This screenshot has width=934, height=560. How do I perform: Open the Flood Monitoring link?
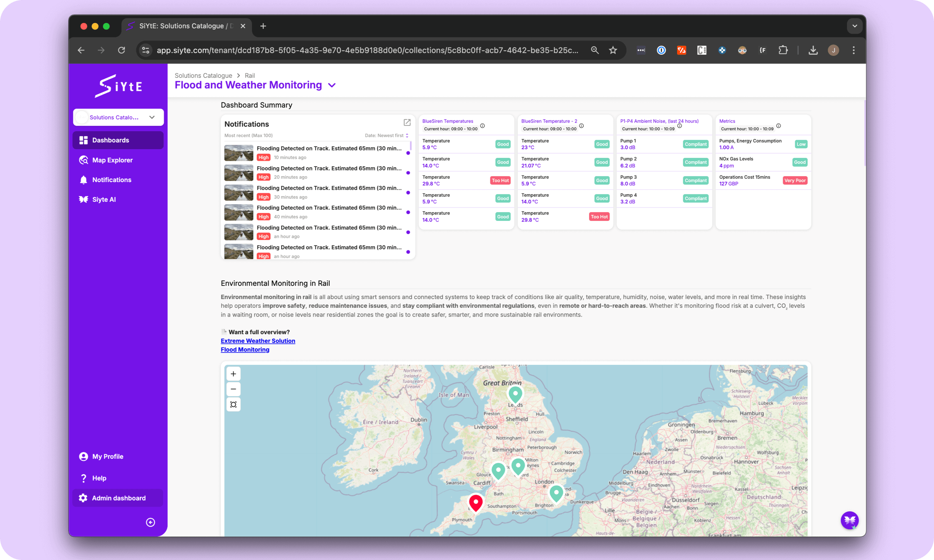tap(245, 350)
